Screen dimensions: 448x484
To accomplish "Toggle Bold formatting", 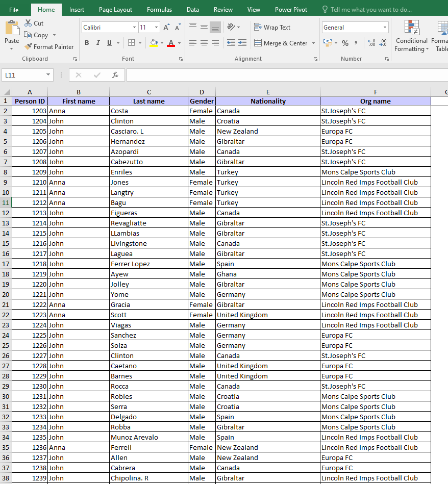I will (87, 43).
